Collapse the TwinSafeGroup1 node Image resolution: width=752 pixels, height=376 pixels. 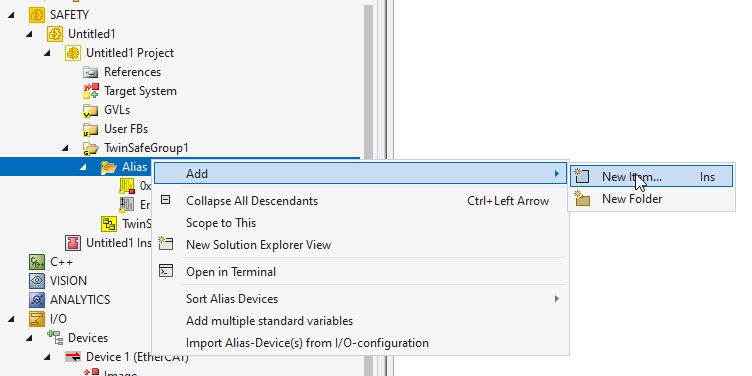tap(65, 148)
